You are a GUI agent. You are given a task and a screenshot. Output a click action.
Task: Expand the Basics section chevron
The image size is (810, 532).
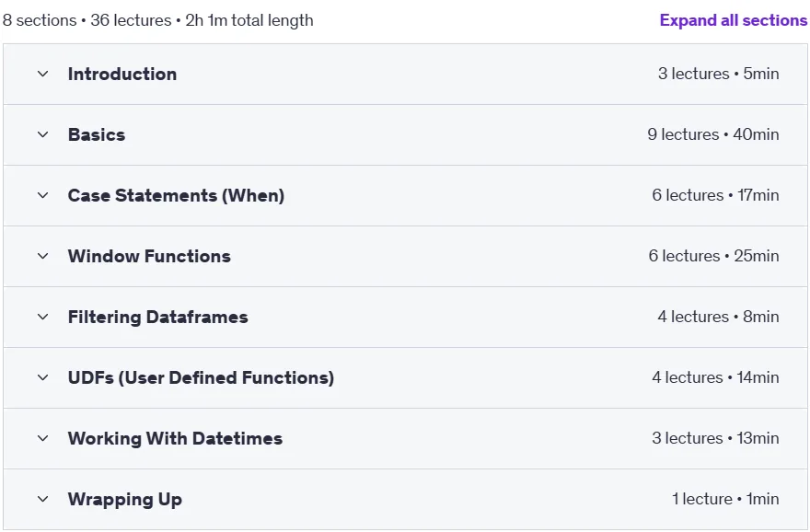point(43,134)
